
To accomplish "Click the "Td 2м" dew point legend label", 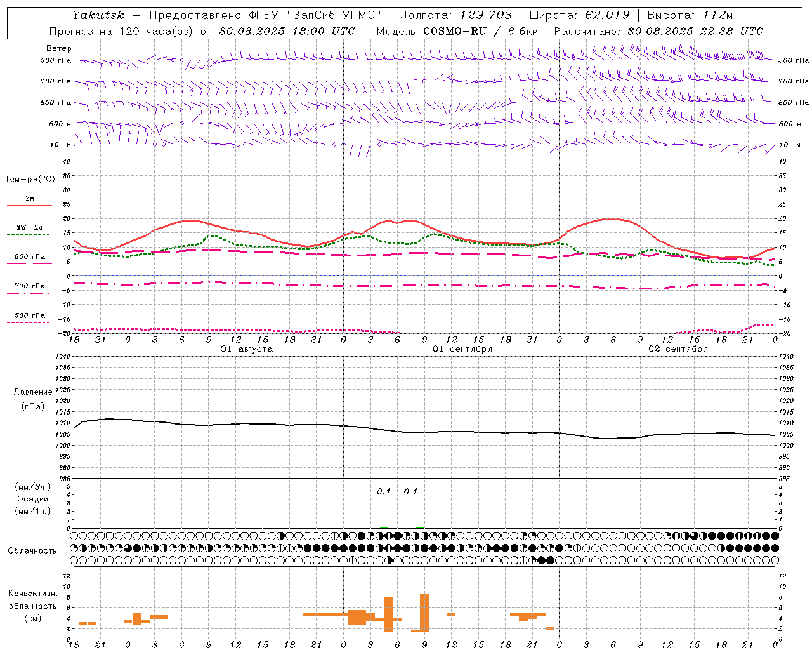I will [x=30, y=227].
